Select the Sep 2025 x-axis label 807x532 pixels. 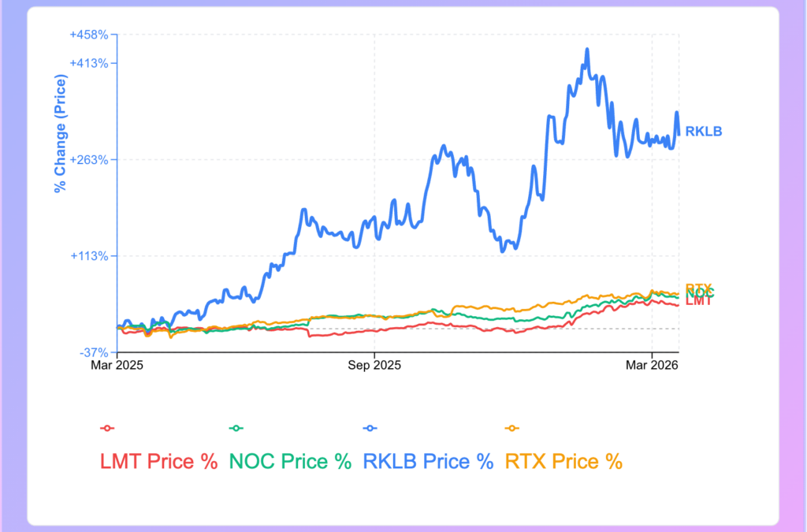click(x=374, y=366)
